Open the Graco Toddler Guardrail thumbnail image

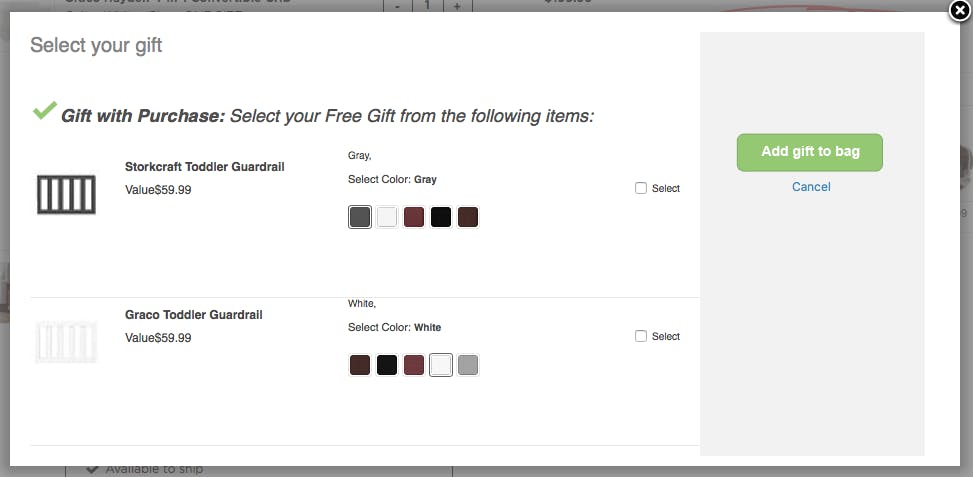click(66, 342)
